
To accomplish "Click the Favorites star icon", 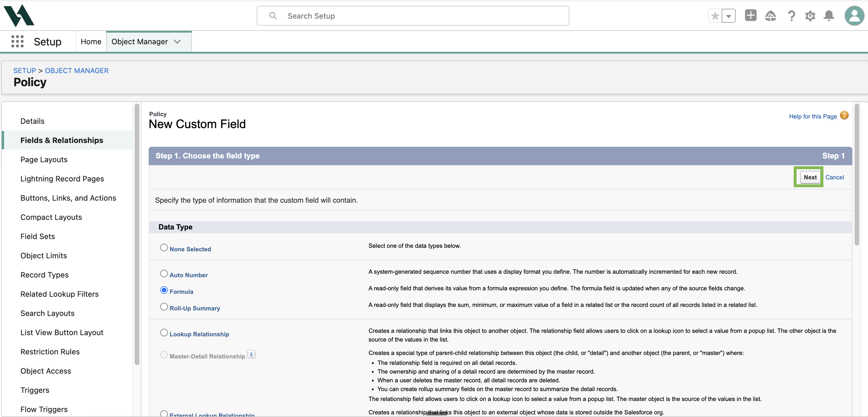I will point(715,16).
